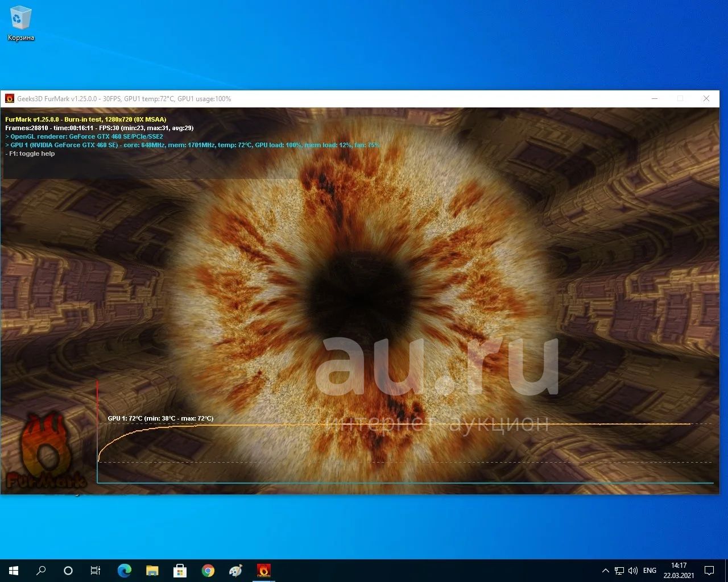Click 'OpenGL renderer: GeForce GTX 460 SE' line
The image size is (728, 582).
pos(84,136)
